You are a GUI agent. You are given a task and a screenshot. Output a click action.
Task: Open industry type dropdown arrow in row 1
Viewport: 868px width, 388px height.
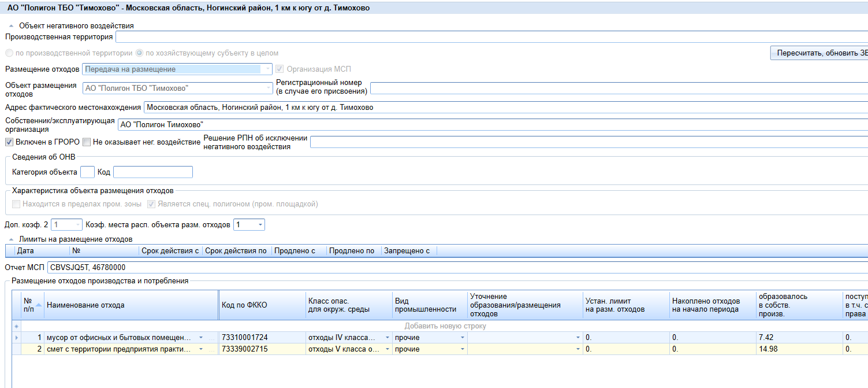(x=462, y=338)
